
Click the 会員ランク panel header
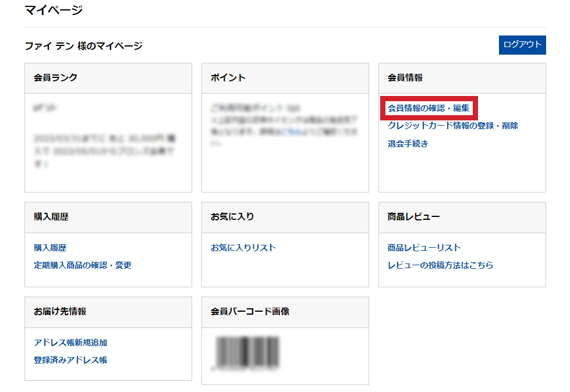click(x=56, y=78)
